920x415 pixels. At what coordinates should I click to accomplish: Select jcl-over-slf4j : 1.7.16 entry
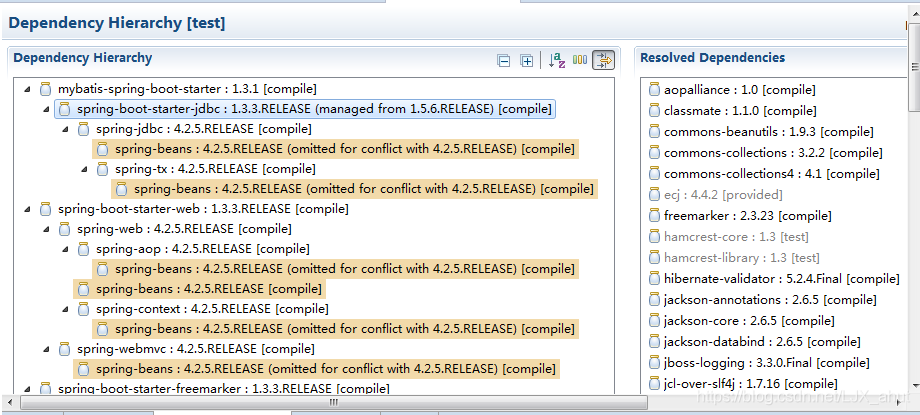pos(743,384)
